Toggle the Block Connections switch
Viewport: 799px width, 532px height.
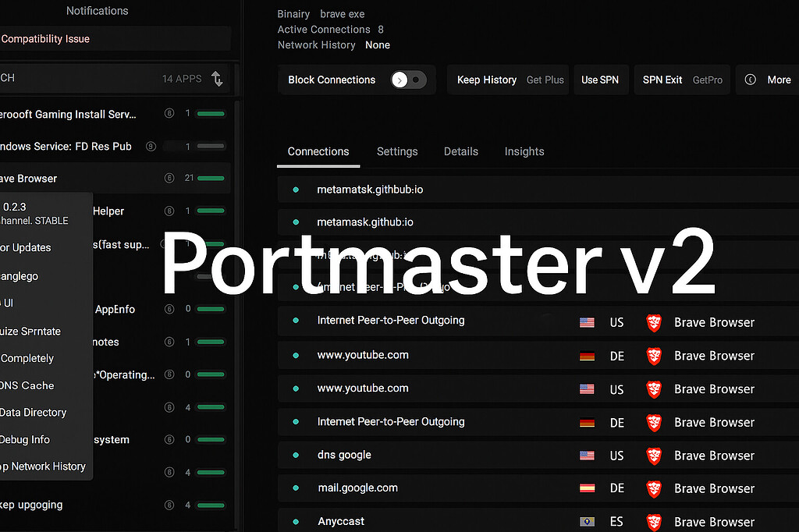point(407,80)
